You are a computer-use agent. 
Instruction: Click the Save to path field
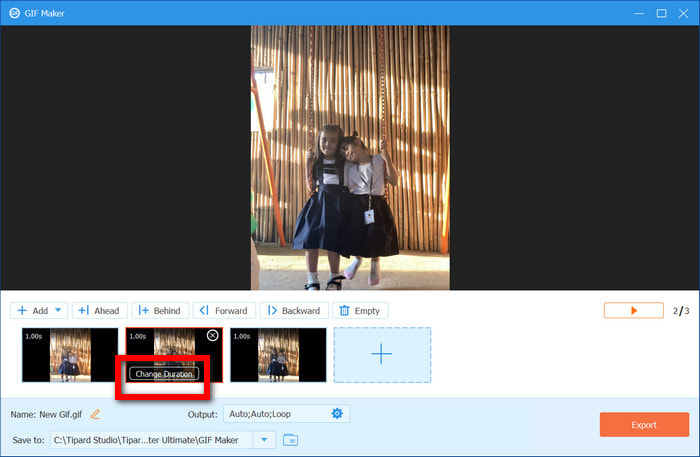click(x=150, y=440)
